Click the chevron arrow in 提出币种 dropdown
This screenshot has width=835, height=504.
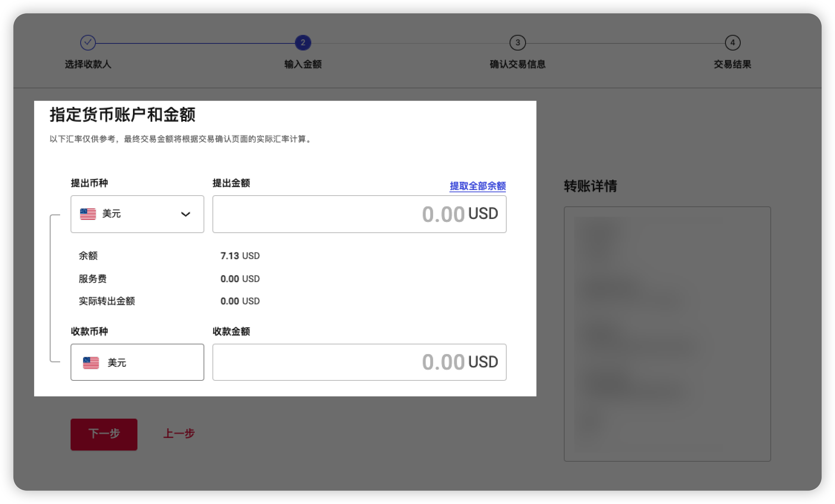click(186, 214)
